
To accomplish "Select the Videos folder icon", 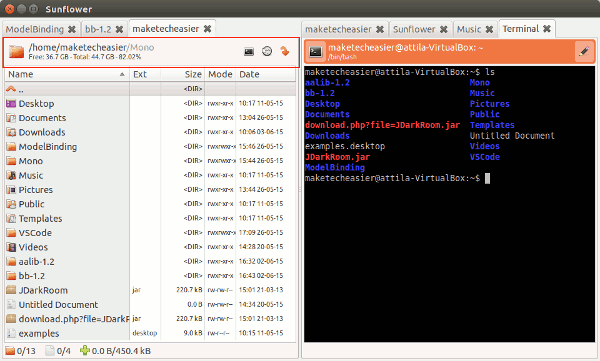I will point(11,247).
